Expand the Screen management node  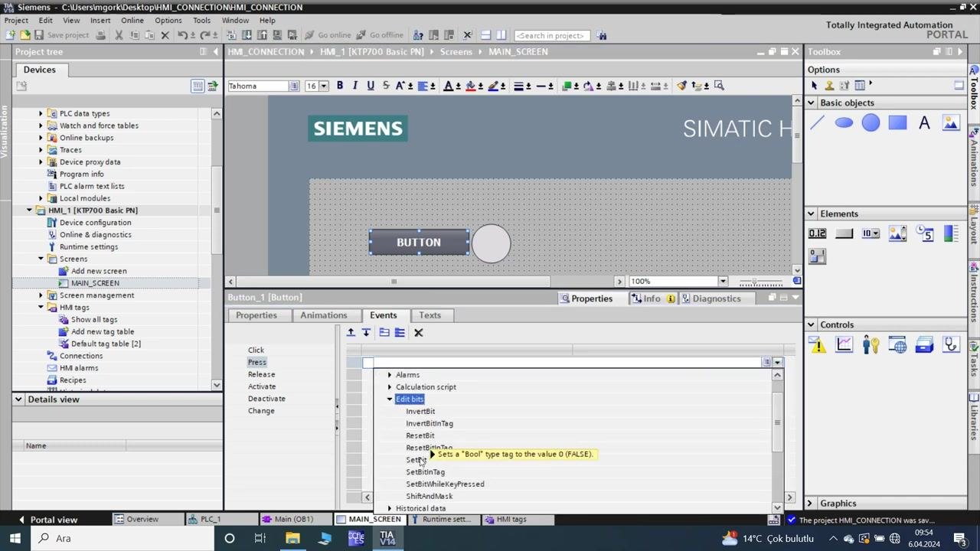(x=41, y=295)
